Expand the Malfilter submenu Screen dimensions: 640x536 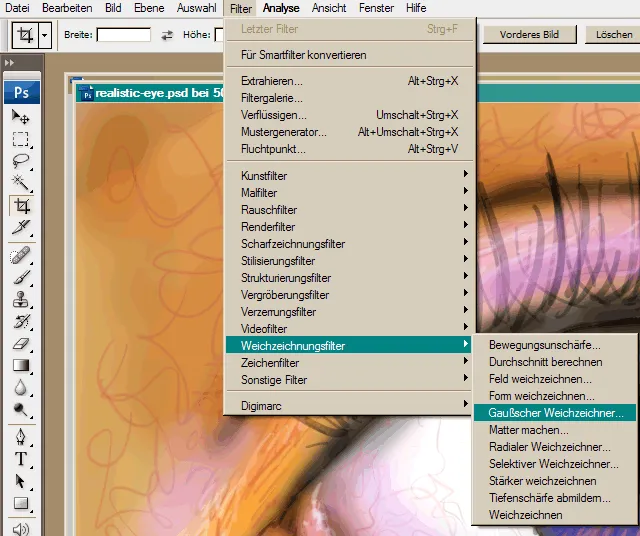pos(350,193)
